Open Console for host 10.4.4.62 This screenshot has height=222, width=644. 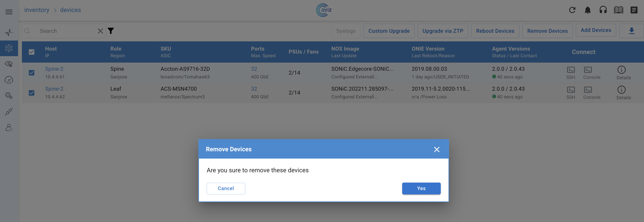point(591,93)
